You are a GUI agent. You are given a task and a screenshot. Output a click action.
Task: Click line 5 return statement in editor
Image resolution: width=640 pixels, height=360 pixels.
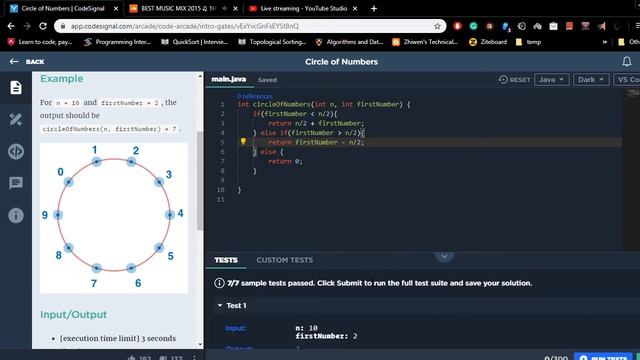(316, 142)
